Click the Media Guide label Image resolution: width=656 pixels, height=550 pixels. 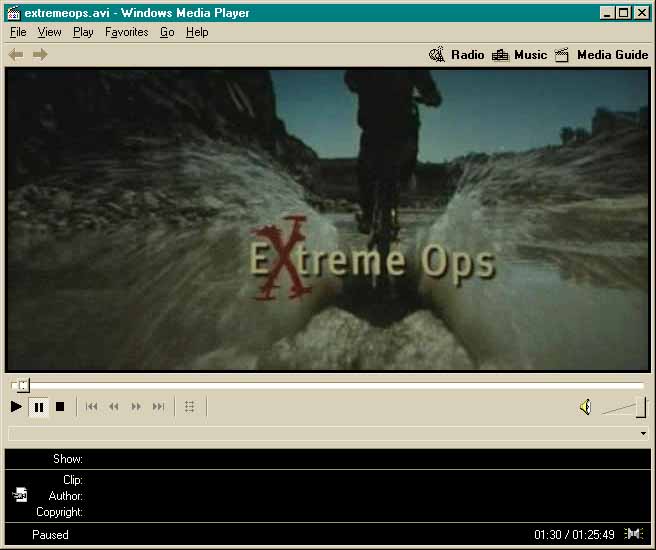612,55
